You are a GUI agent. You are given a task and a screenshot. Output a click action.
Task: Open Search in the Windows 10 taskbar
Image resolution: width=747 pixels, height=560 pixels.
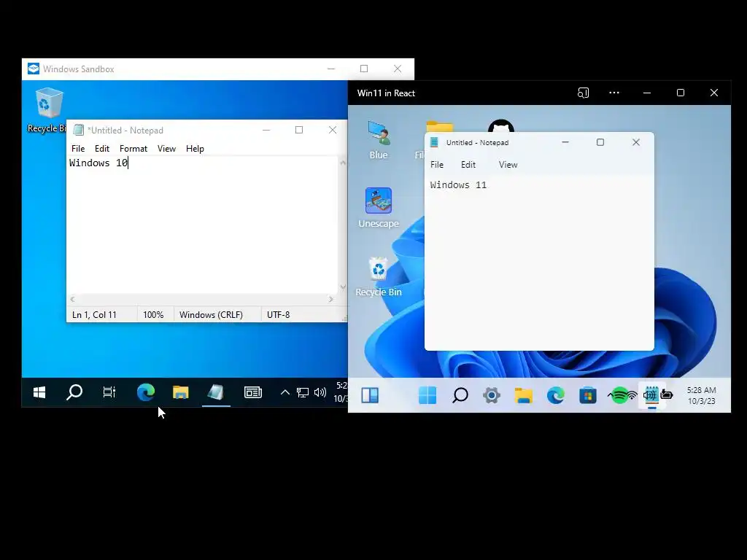(74, 392)
